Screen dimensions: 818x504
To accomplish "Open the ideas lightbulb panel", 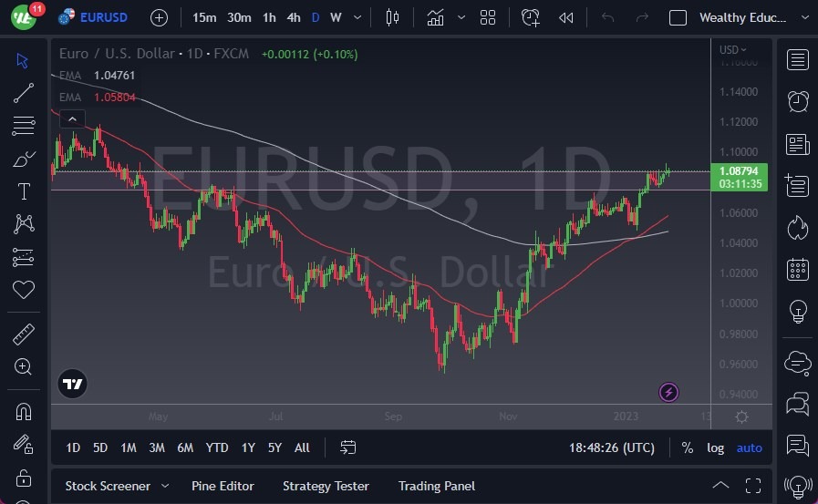I will pos(798,312).
